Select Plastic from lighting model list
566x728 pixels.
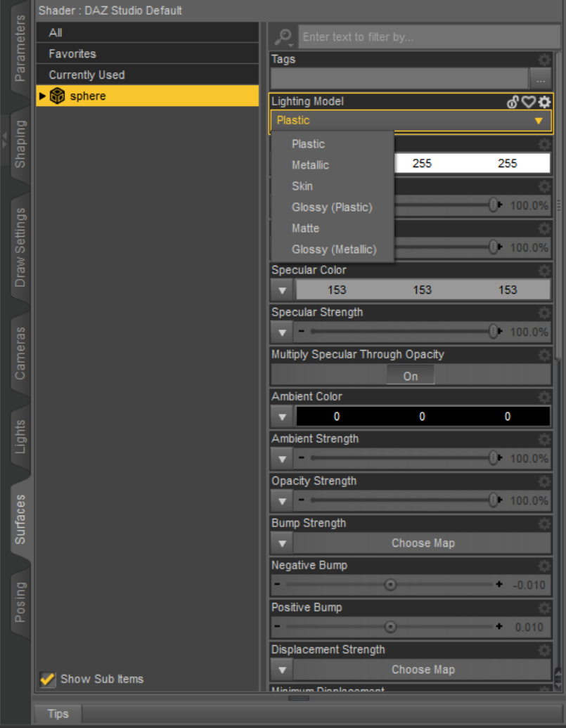tap(333, 144)
